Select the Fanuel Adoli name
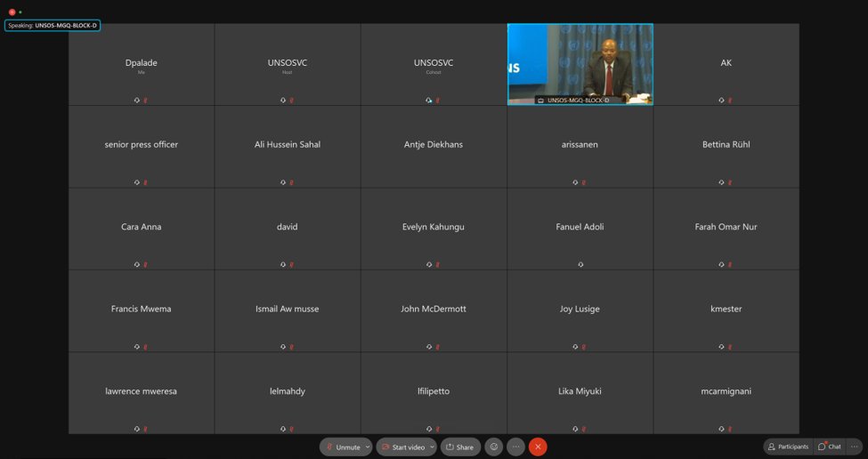 [580, 227]
